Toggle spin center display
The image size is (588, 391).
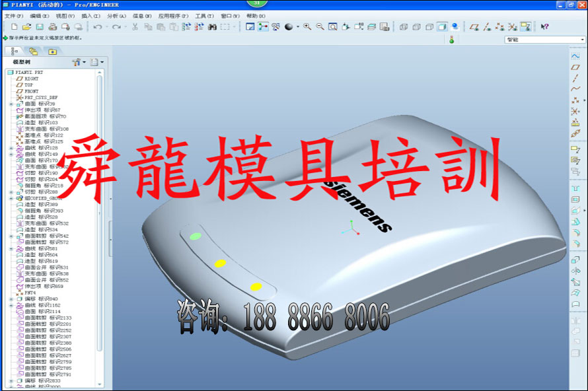263,26
